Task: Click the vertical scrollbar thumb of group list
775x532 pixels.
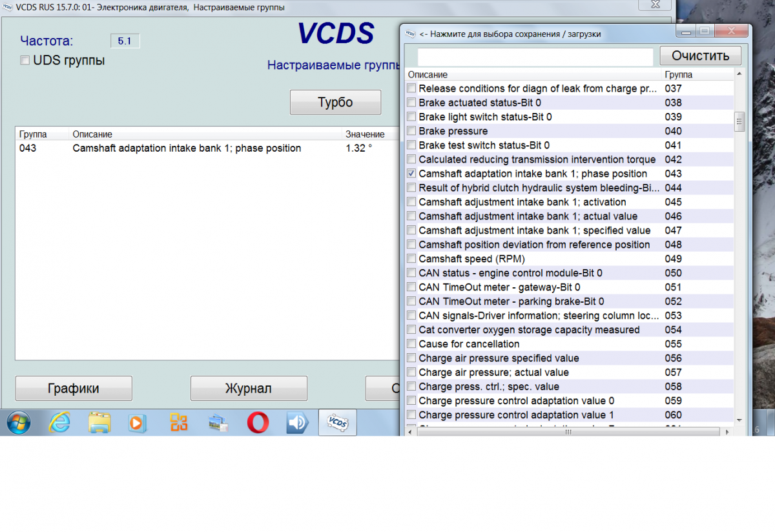Action: coord(740,121)
